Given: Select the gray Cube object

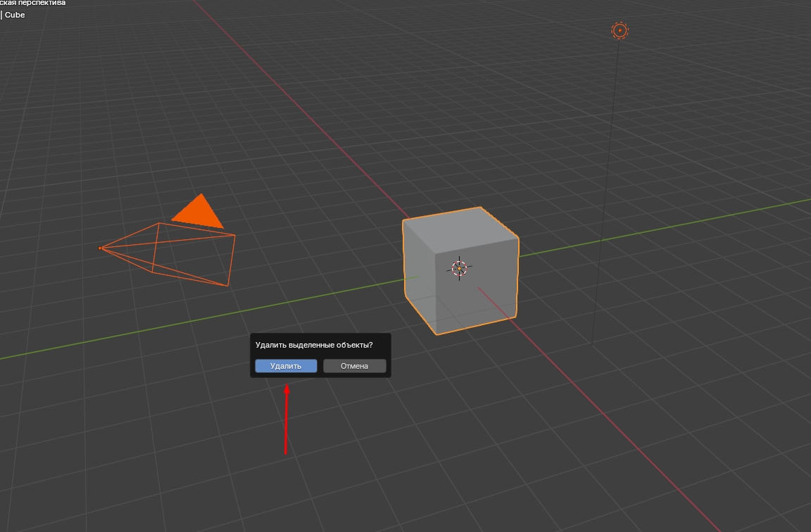Looking at the screenshot, I should pos(460,270).
